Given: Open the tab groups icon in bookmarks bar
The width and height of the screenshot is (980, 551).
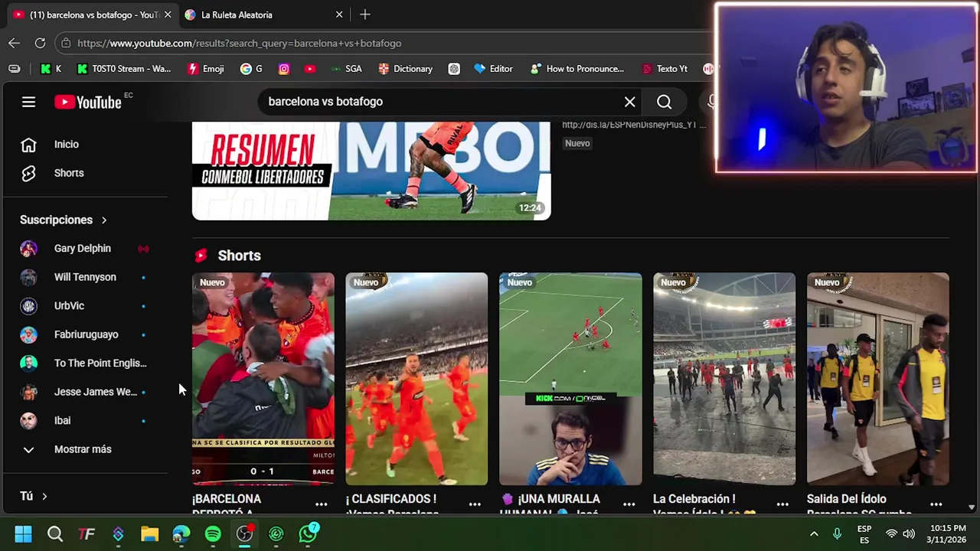Looking at the screenshot, I should 15,69.
